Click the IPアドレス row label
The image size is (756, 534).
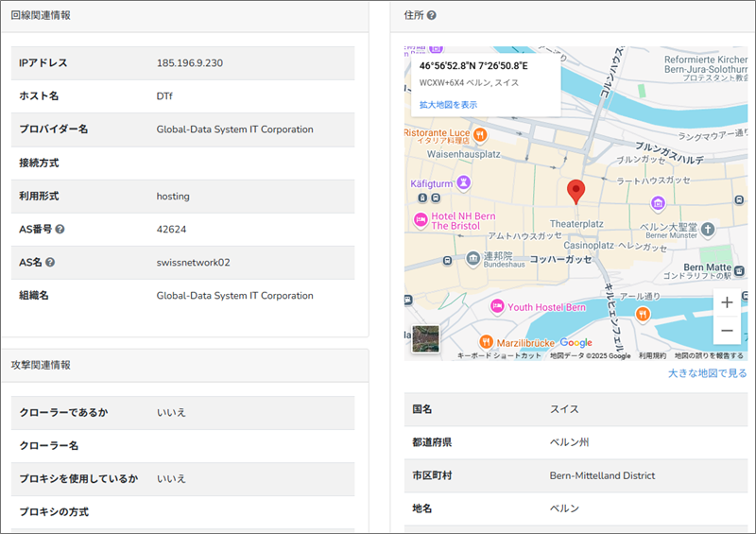click(43, 62)
